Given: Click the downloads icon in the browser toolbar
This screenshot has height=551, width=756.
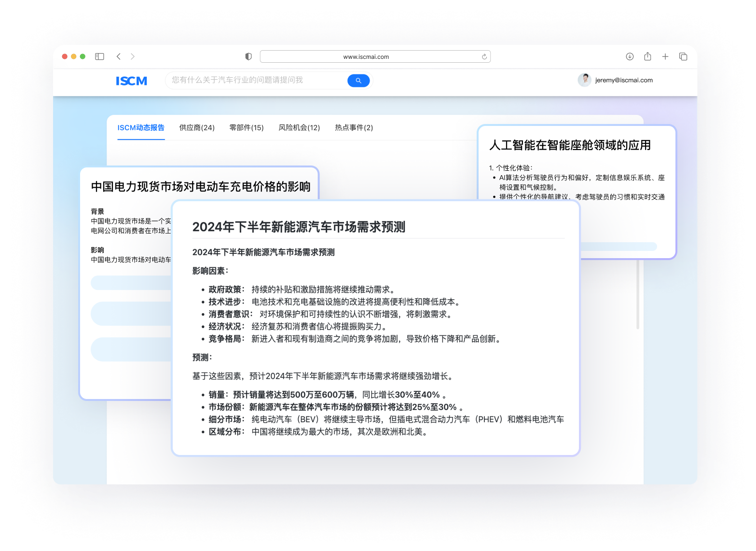Looking at the screenshot, I should [630, 56].
